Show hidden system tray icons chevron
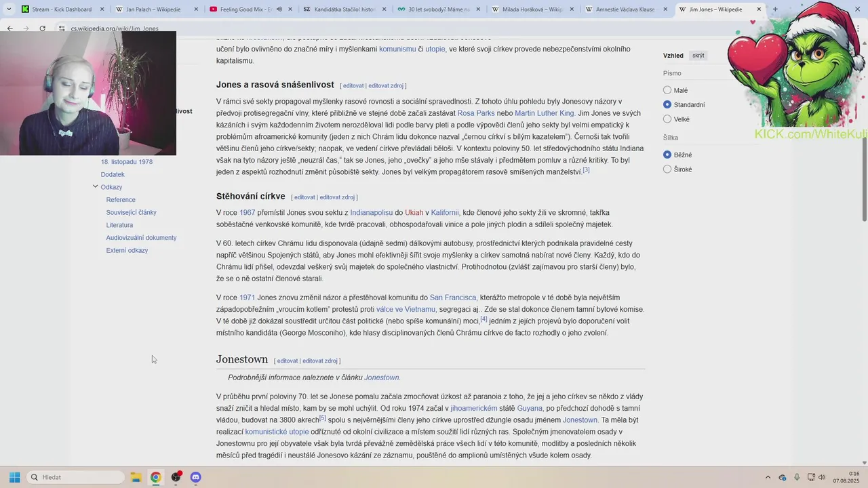This screenshot has height=488, width=868. pos(768,477)
